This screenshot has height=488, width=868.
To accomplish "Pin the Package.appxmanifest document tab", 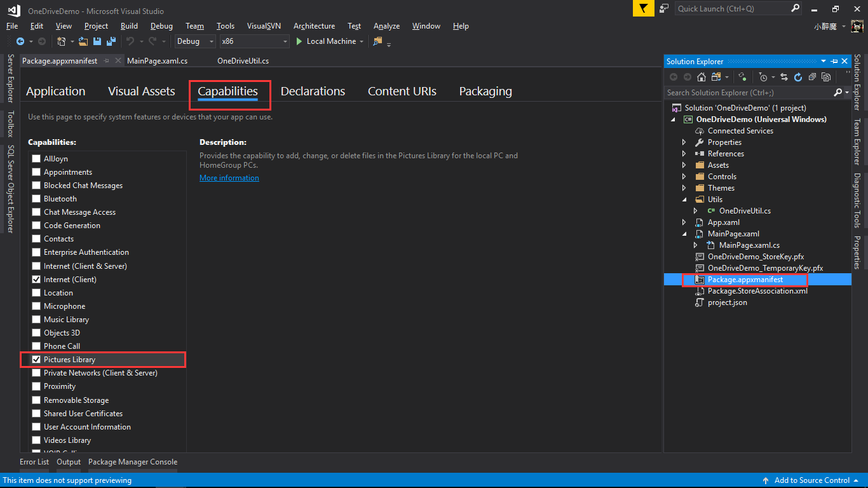I will (106, 61).
